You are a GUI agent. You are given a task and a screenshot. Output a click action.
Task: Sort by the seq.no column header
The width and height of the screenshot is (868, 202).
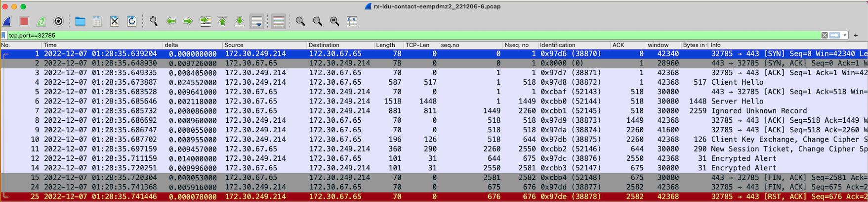[471, 45]
